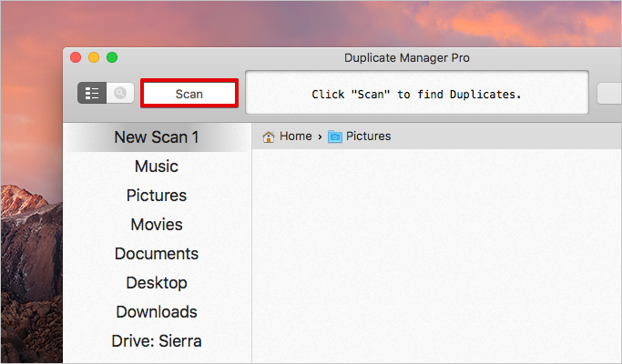This screenshot has height=364, width=622.
Task: Click the partially visible button right of status
Action: click(x=609, y=94)
